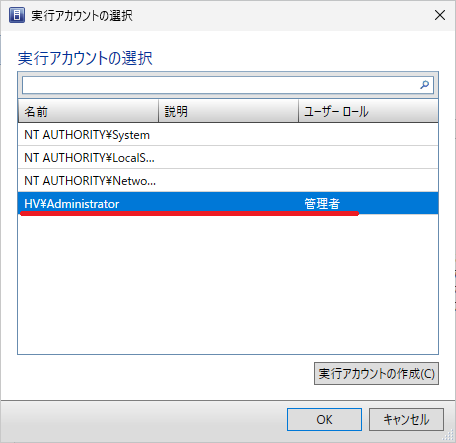Select the HV¥Administrator account row

228,203
